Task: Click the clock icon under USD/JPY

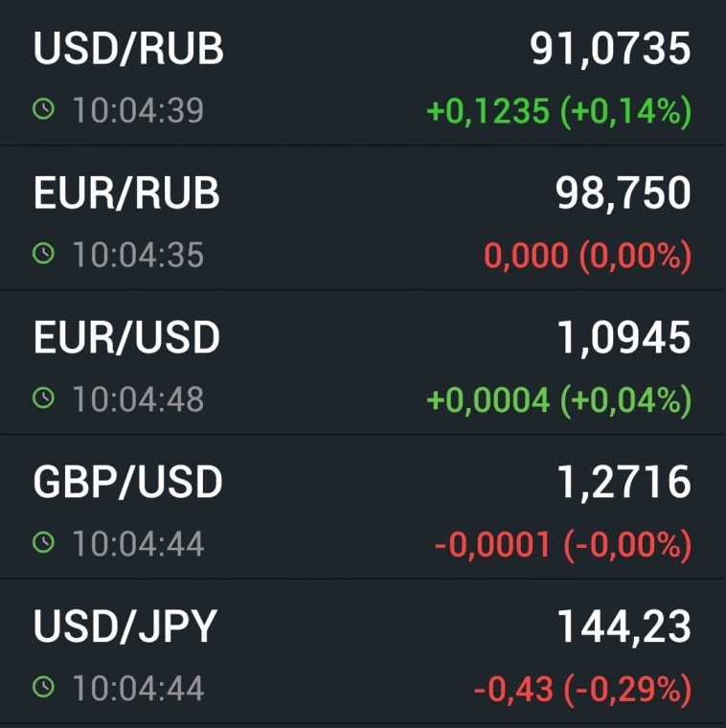Action: [x=44, y=687]
